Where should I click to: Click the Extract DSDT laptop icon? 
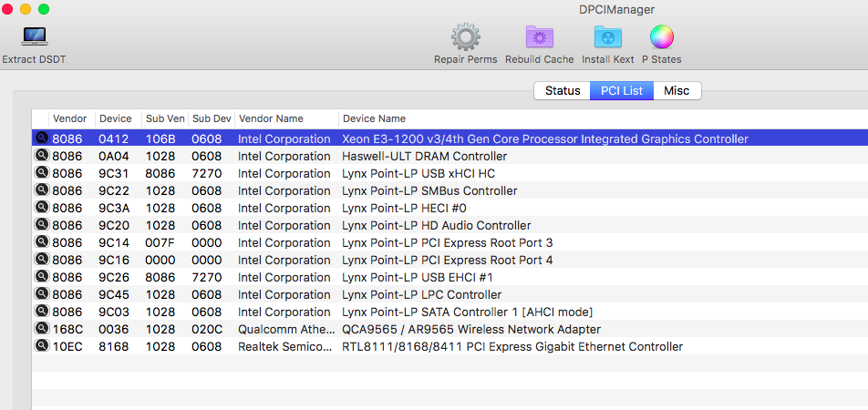(34, 36)
